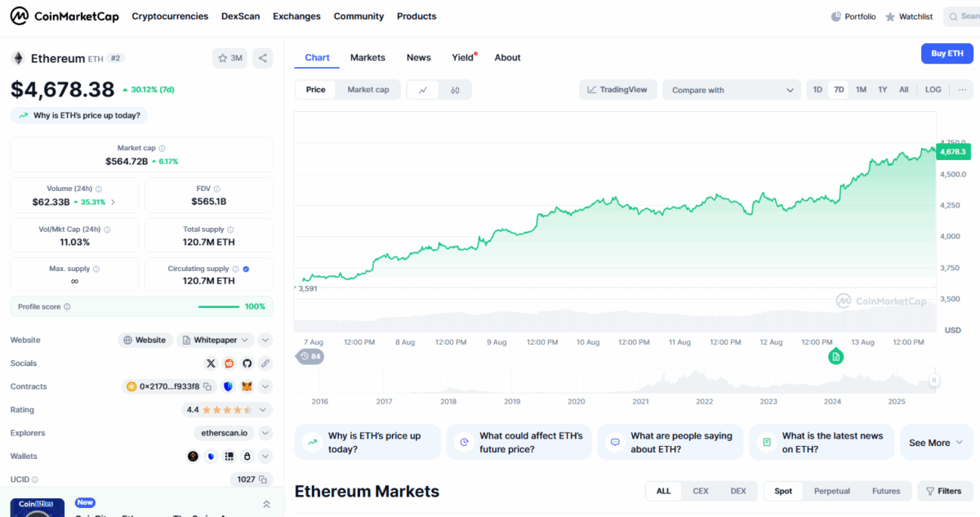Viewport: 980px width, 517px height.
Task: Expand See More questions
Action: click(936, 443)
